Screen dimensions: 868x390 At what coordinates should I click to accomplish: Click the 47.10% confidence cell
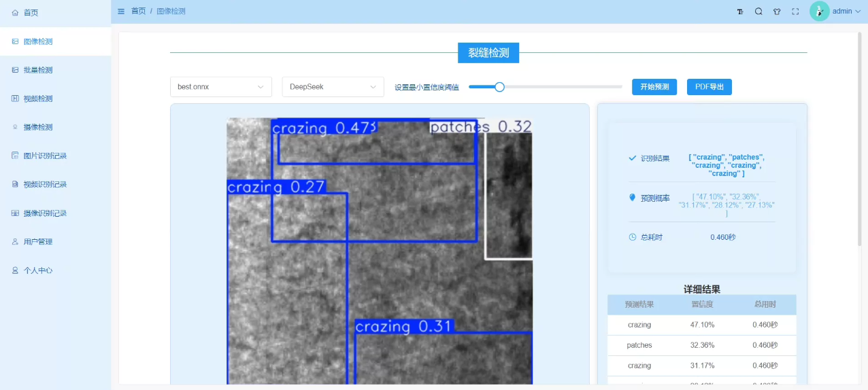(702, 325)
